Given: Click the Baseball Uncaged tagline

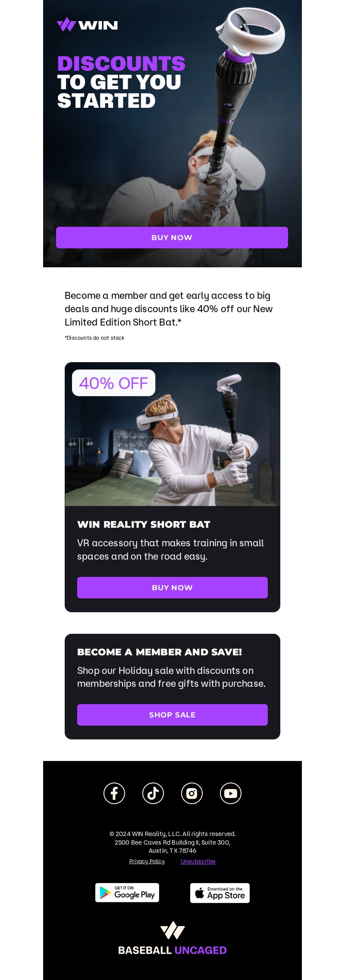Looking at the screenshot, I should point(172,950).
